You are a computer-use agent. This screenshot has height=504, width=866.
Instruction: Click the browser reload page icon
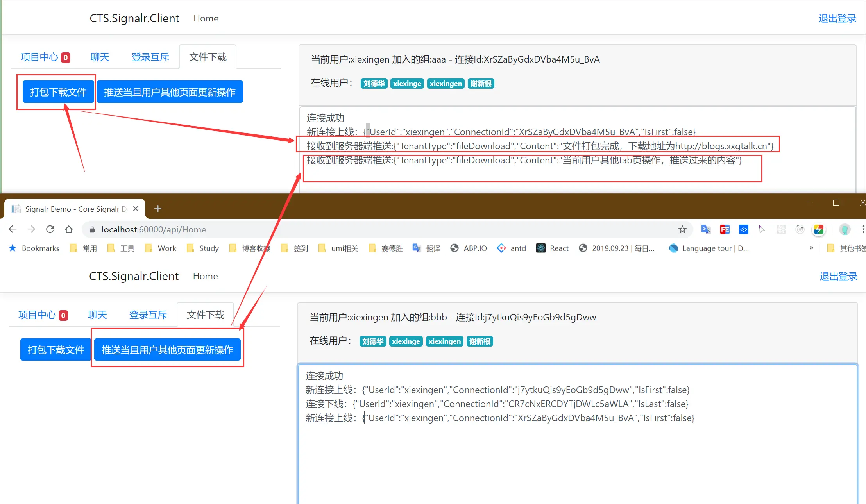(x=50, y=229)
